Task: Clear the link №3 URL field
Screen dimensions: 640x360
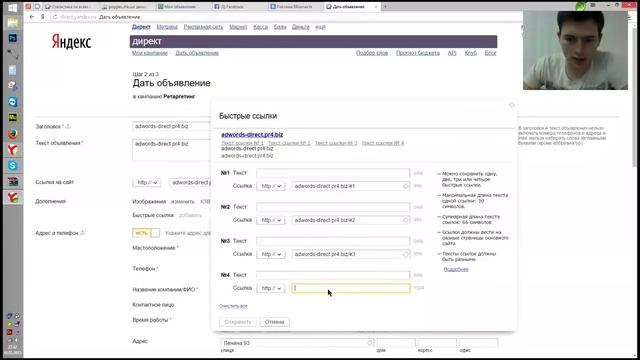Action: [x=405, y=254]
